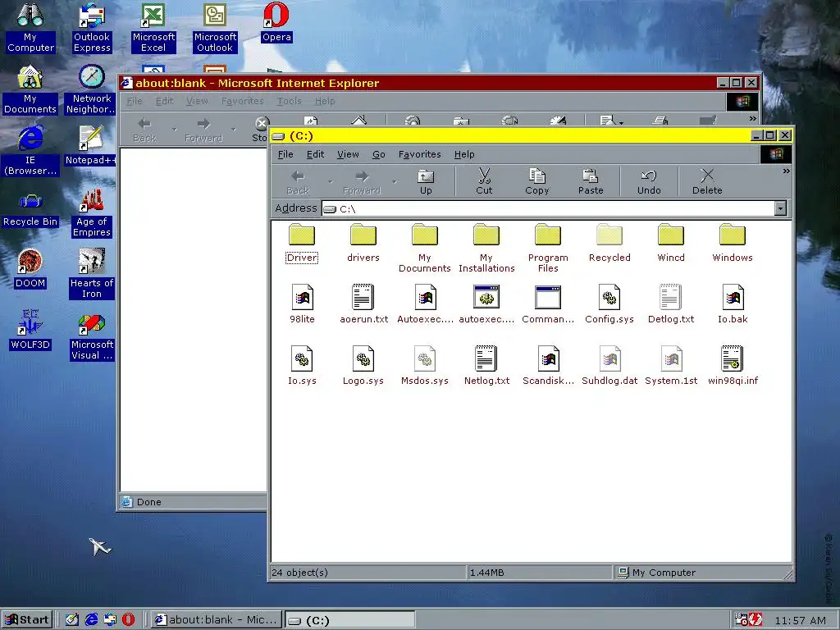This screenshot has width=840, height=630.
Task: Select the Driver folder
Action: [x=302, y=243]
